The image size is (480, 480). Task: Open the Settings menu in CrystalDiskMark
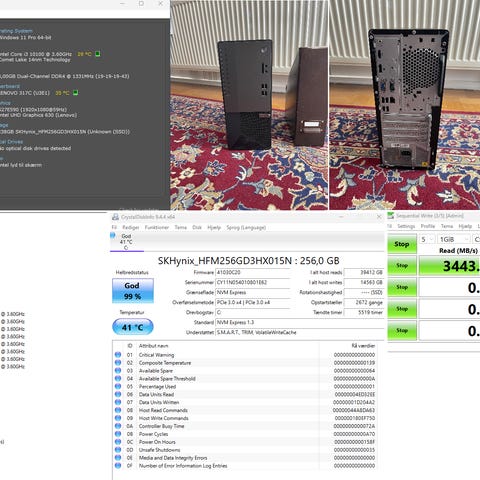tap(406, 226)
